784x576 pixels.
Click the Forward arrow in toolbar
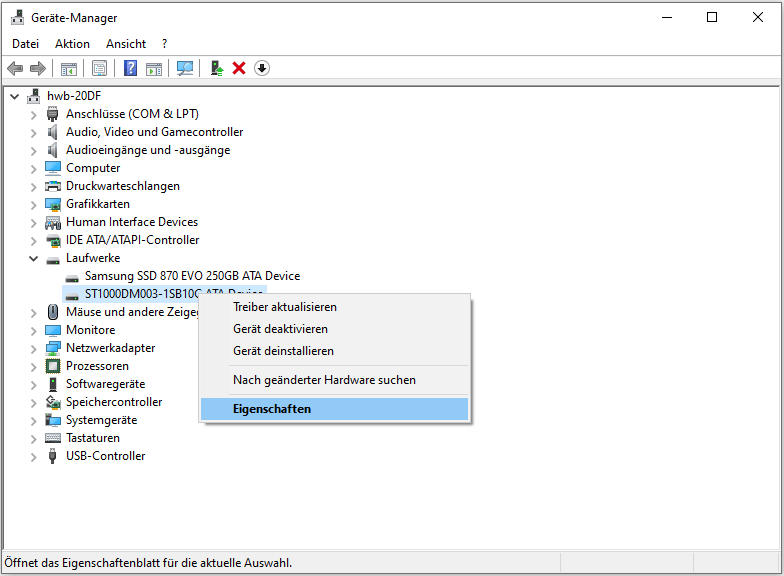click(38, 68)
